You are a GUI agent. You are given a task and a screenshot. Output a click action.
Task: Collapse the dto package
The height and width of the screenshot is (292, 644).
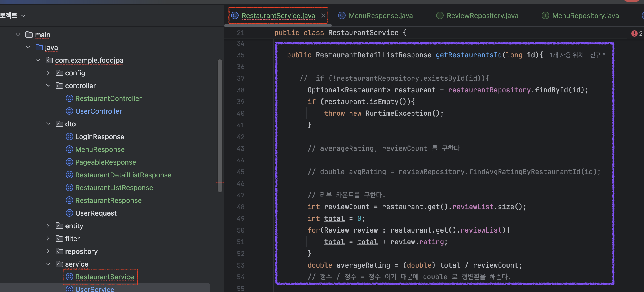(x=48, y=124)
